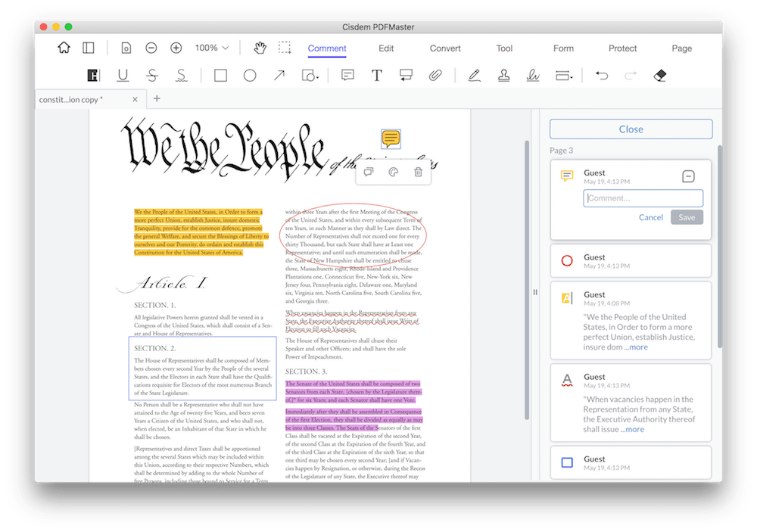Select the Squiggly underline tool
The width and height of the screenshot is (757, 532).
point(181,76)
